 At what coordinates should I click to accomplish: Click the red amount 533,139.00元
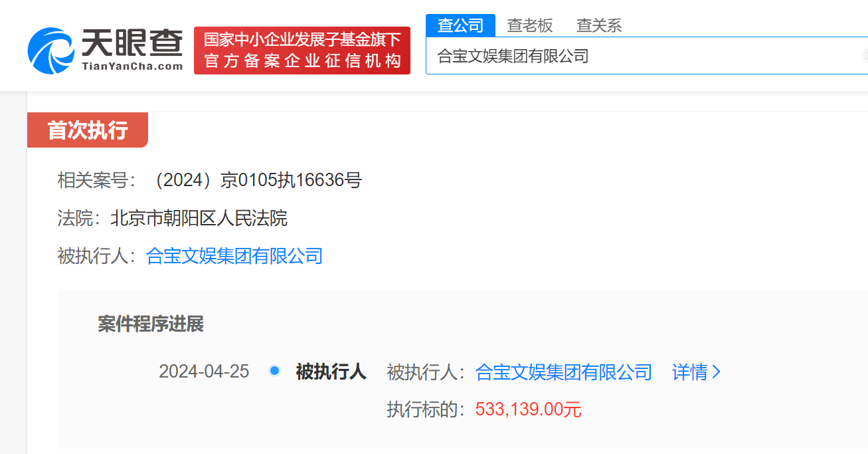coord(528,409)
